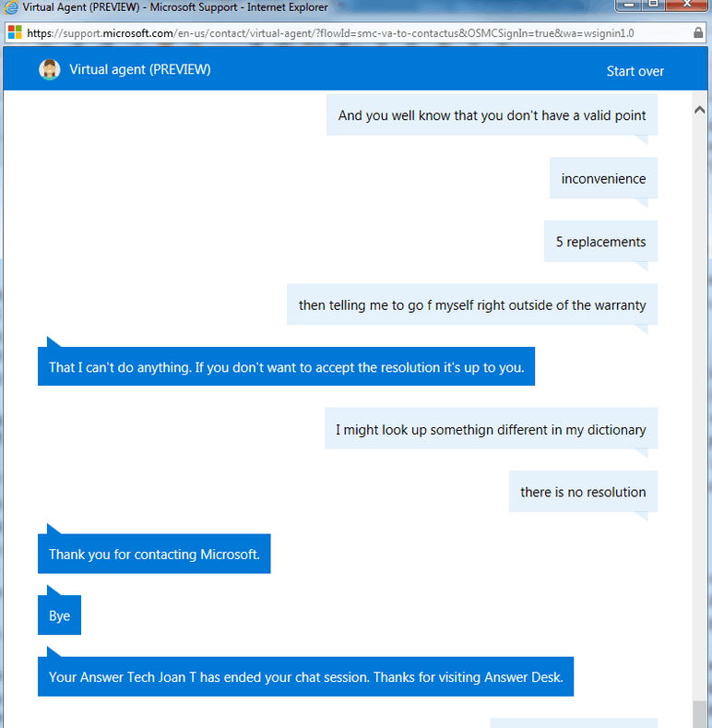Click the chat session ended notice

click(x=305, y=677)
